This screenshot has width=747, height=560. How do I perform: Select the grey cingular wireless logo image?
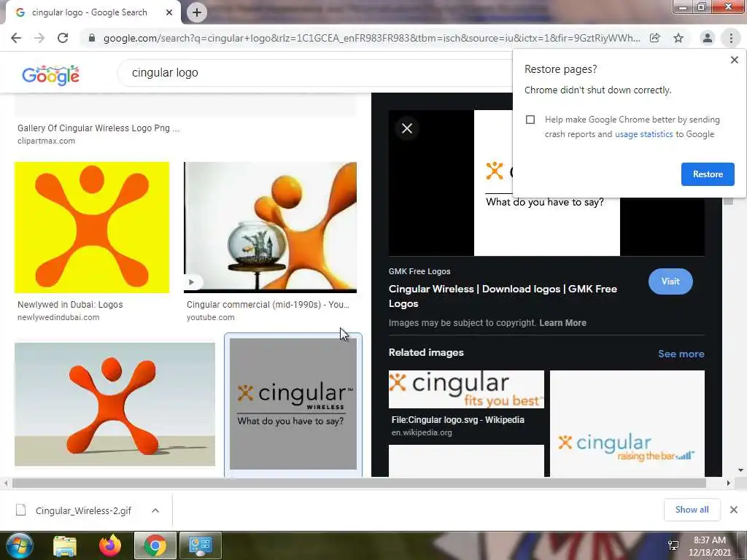tap(293, 404)
